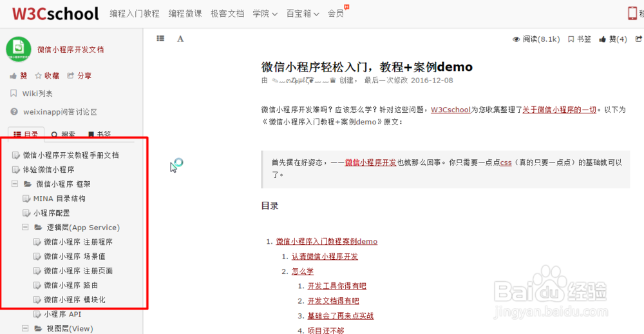This screenshot has width=644, height=334.
Task: Open 认清微信小程序开发 contents link
Action: [x=325, y=256]
